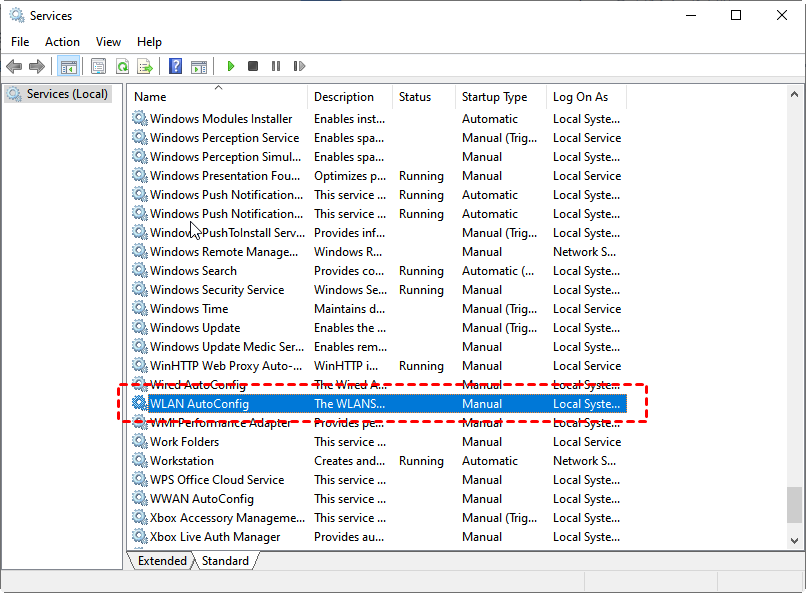Screen dimensions: 806x593
Task: Click the Export List toolbar icon
Action: [x=145, y=66]
